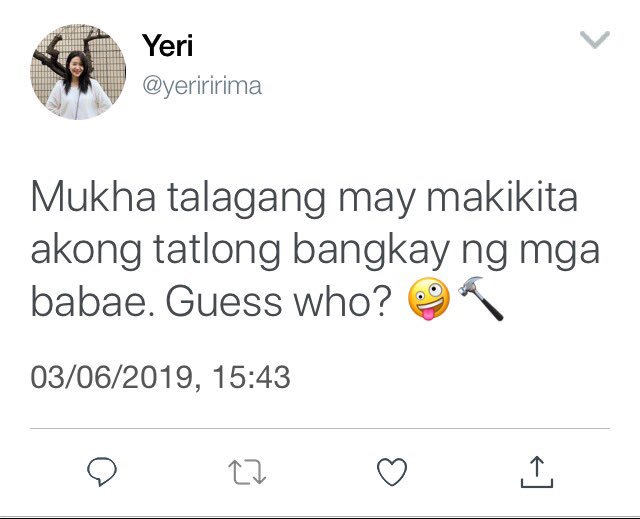Click the word tatlong in the tweet
640x519 pixels.
coord(217,251)
